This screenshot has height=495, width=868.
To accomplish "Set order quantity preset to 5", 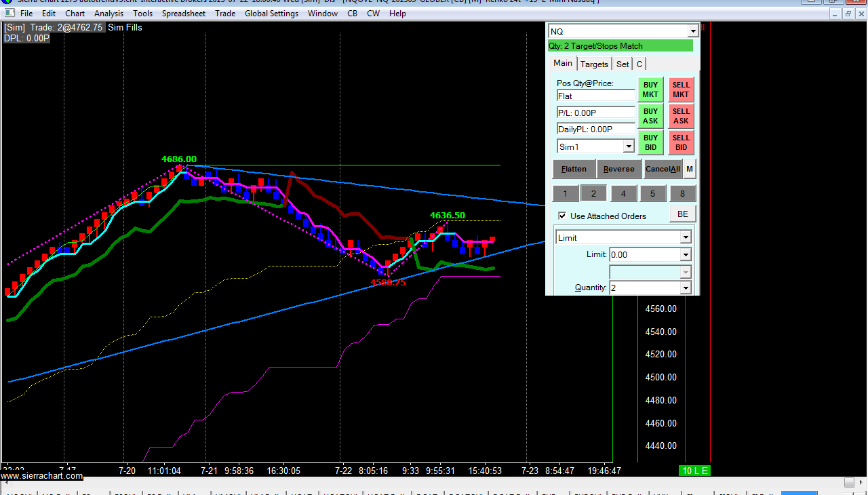I will click(653, 194).
